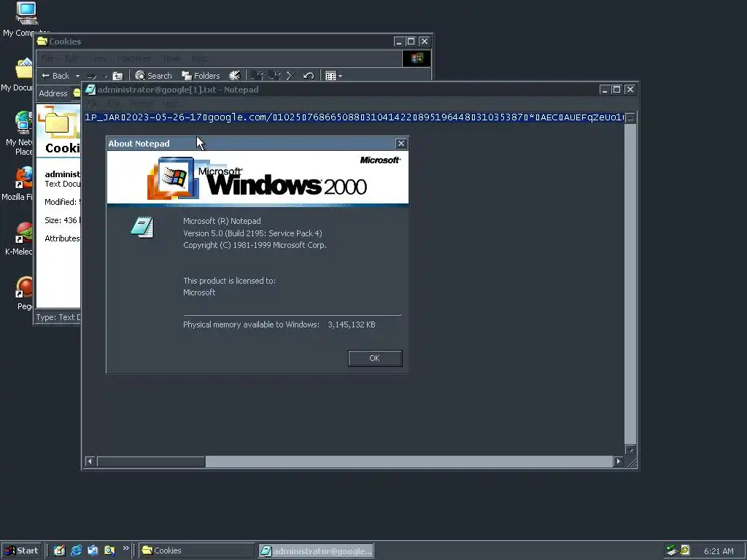The width and height of the screenshot is (747, 560).
Task: Click the Move To icon in Cookies toolbar
Action: [x=258, y=76]
